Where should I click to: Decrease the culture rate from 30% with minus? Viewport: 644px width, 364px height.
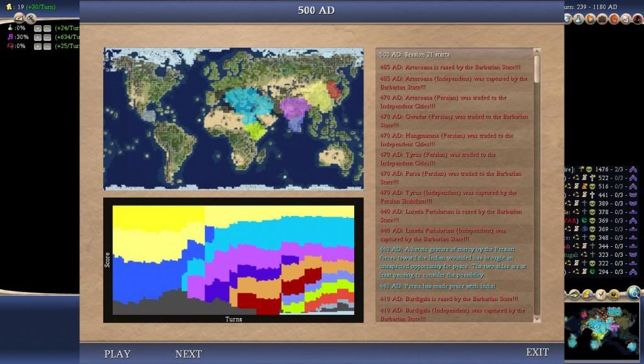tap(47, 37)
